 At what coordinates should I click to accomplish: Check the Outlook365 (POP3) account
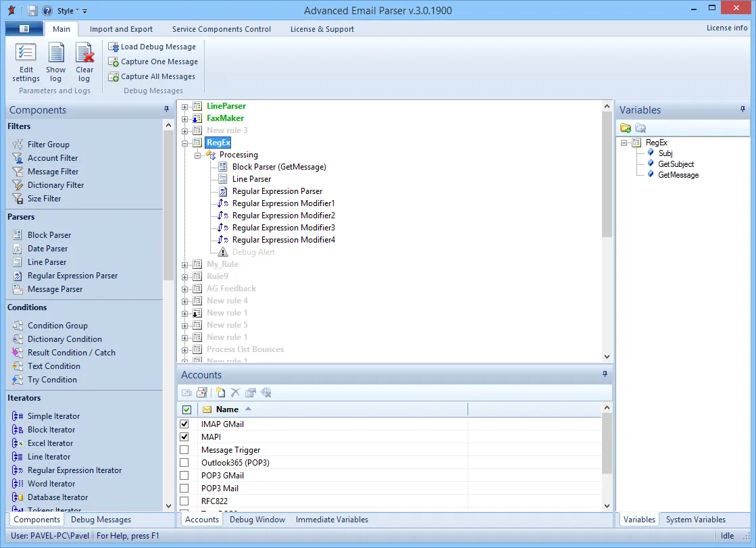pos(184,462)
